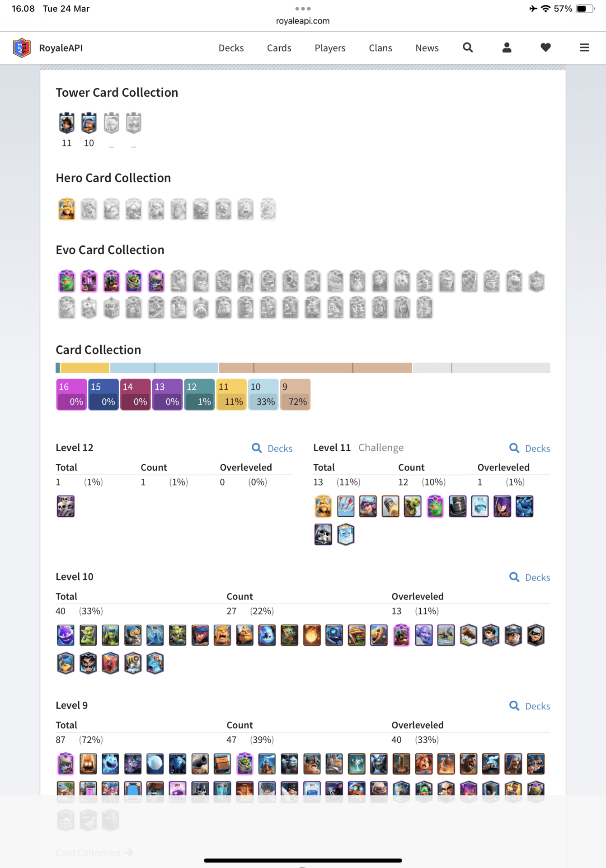Click the Level 12 skeleton card
This screenshot has width=606, height=868.
66,506
